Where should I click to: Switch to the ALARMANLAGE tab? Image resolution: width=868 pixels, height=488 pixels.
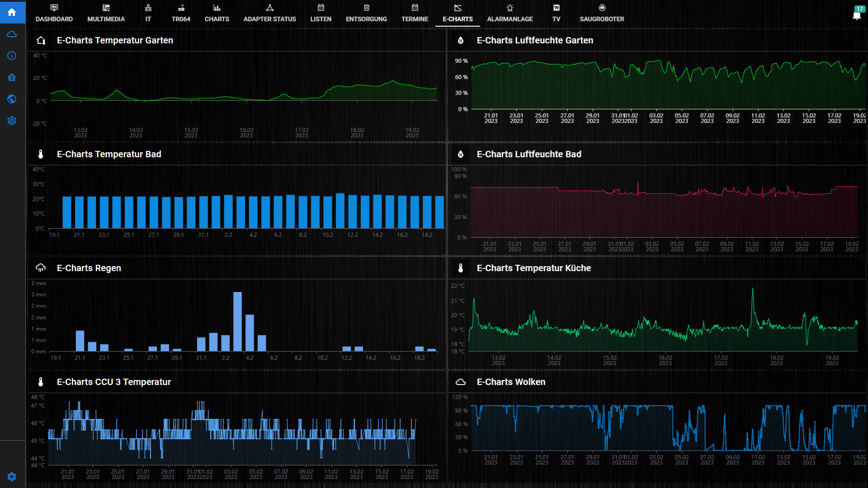(510, 19)
